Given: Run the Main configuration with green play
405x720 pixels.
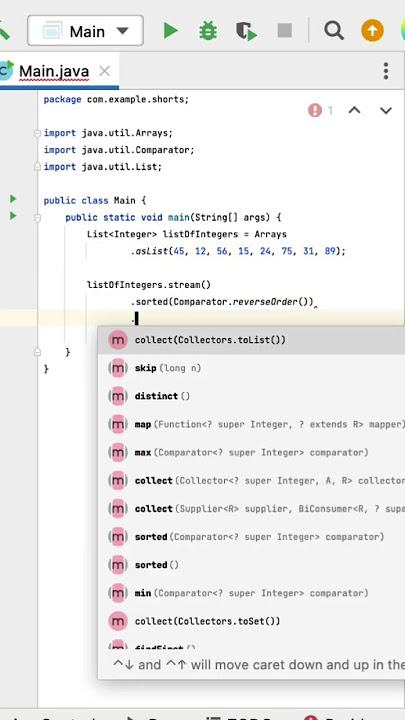Looking at the screenshot, I should pyautogui.click(x=170, y=31).
